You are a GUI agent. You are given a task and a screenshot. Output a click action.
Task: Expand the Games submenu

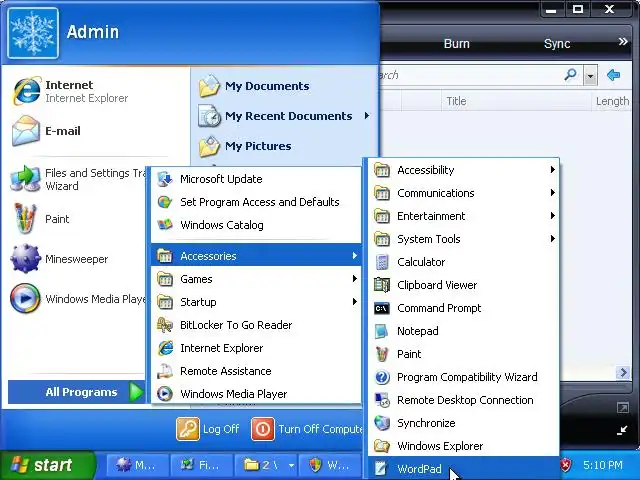[x=256, y=279]
